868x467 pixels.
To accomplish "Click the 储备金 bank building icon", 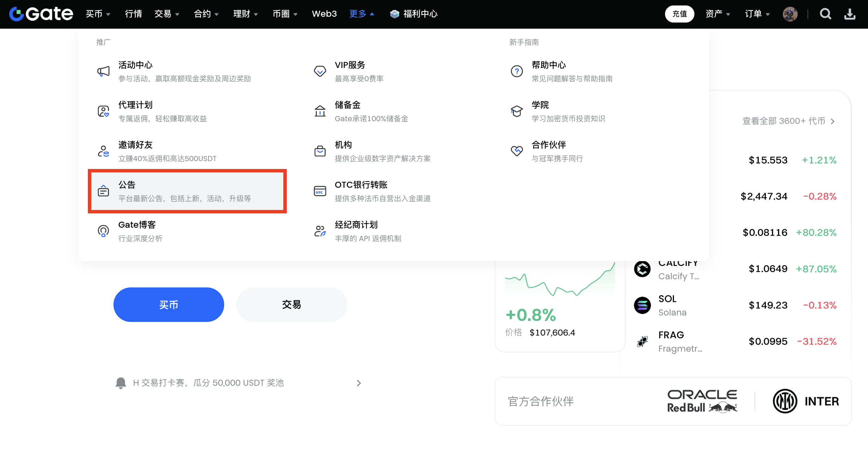I will pos(320,111).
